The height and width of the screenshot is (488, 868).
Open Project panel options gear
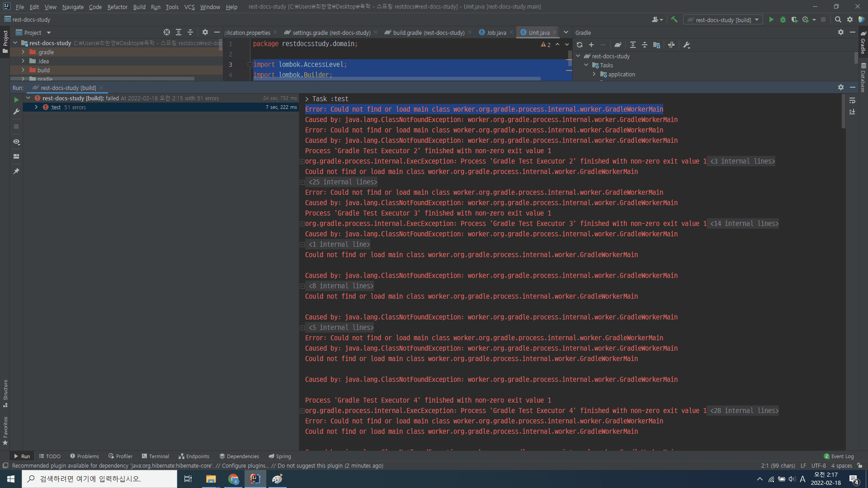205,32
